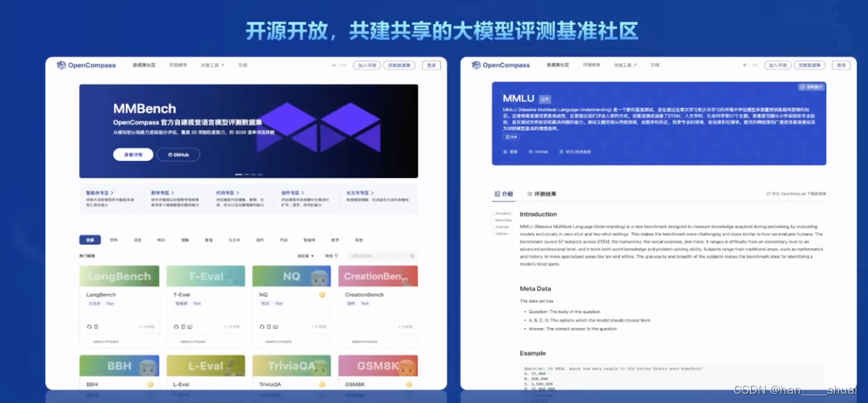Open 评测工具 menu in the left page
Viewport: 868px width, 403px height.
pos(212,66)
